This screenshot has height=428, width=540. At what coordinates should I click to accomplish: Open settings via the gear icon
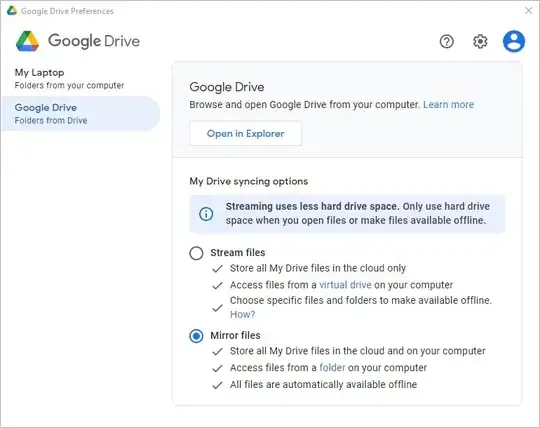[480, 42]
